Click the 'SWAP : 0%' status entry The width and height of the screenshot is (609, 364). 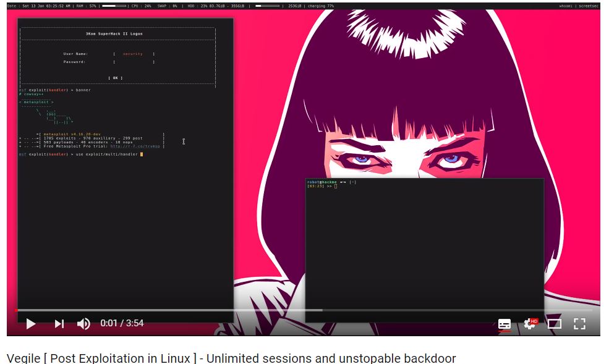(x=167, y=6)
